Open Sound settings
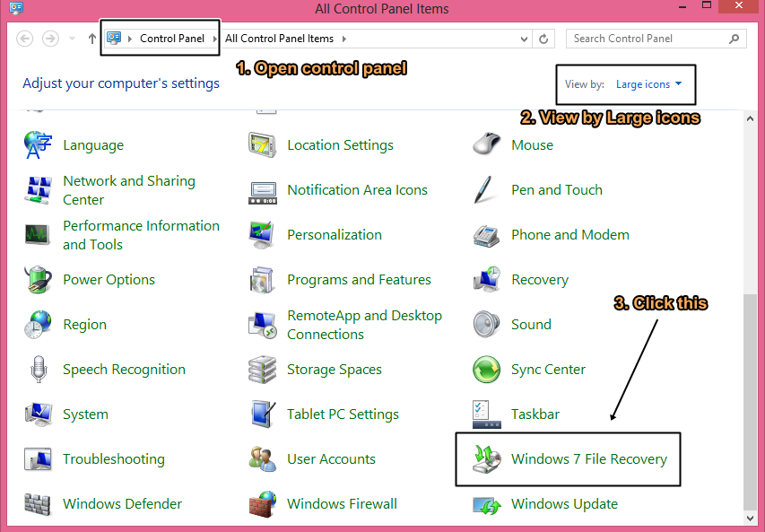This screenshot has width=765, height=532. pyautogui.click(x=531, y=324)
